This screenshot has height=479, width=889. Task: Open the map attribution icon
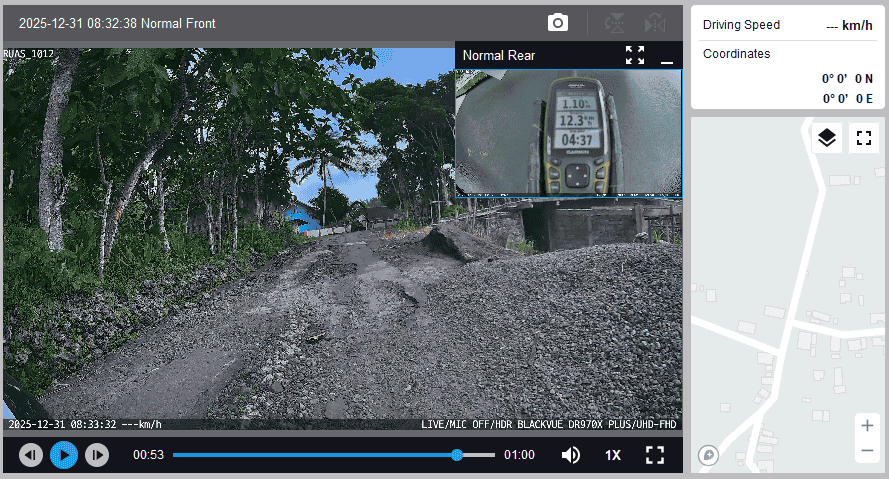709,455
